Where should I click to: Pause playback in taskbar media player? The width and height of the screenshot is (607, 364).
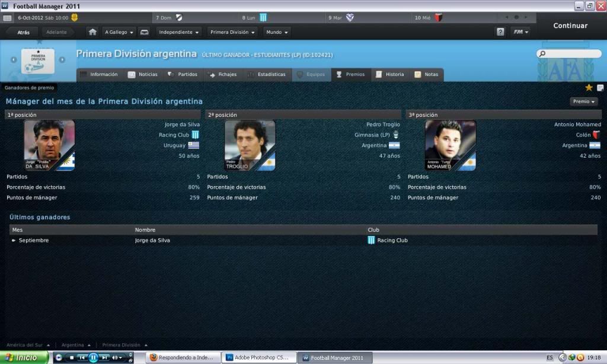coord(93,358)
